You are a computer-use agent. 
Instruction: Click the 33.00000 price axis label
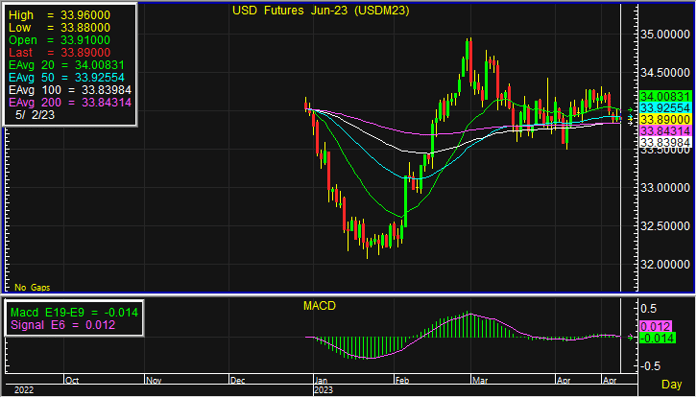point(665,188)
